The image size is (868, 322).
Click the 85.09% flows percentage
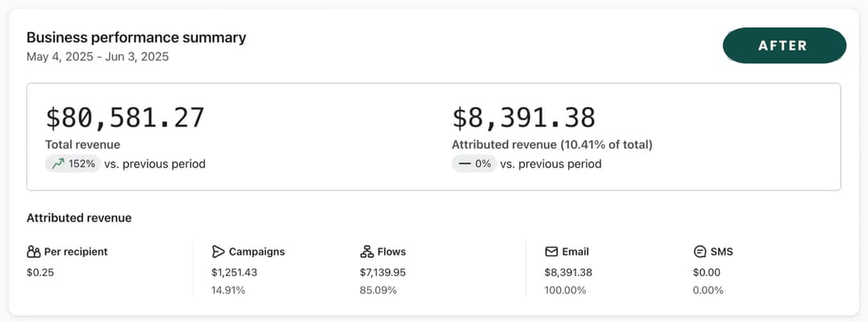click(x=378, y=291)
